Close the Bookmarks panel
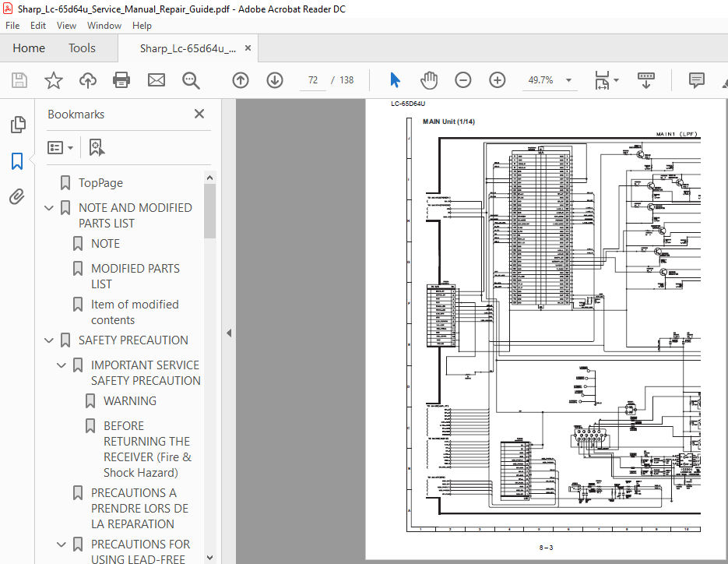The image size is (728, 564). pyautogui.click(x=199, y=114)
